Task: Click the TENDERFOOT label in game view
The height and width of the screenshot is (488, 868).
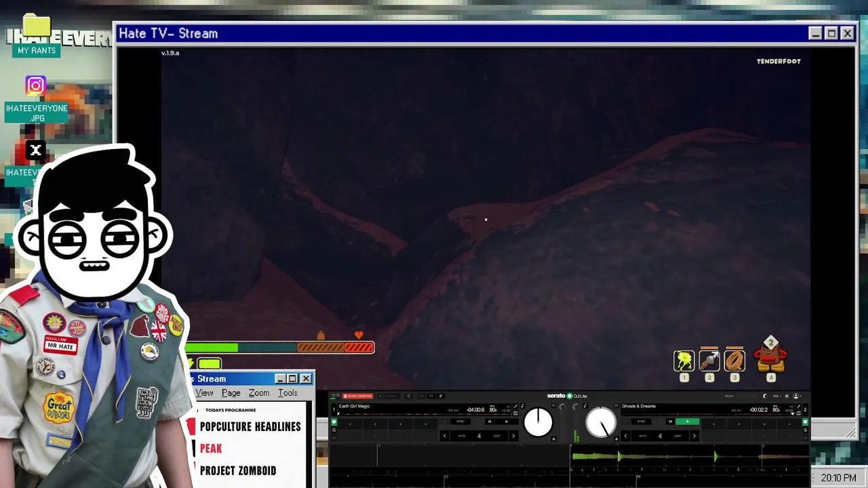Action: point(778,61)
